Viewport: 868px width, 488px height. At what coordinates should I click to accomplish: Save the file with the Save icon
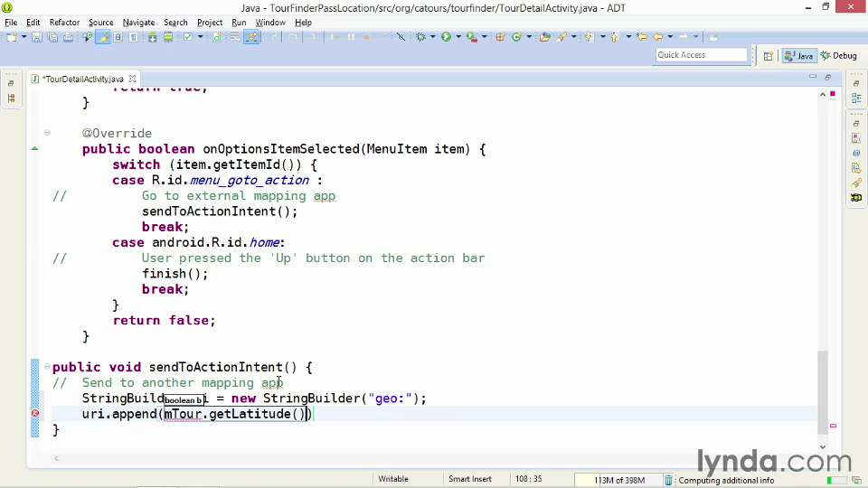coord(36,37)
